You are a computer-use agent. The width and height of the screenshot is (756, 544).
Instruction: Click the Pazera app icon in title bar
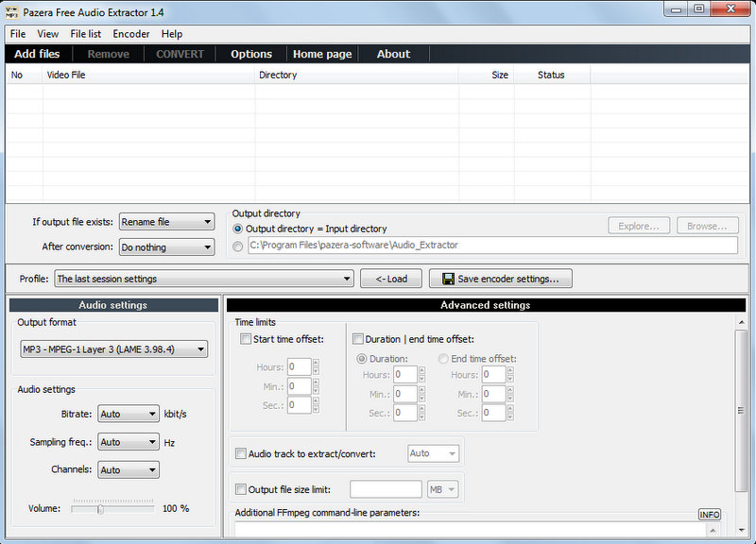point(11,12)
